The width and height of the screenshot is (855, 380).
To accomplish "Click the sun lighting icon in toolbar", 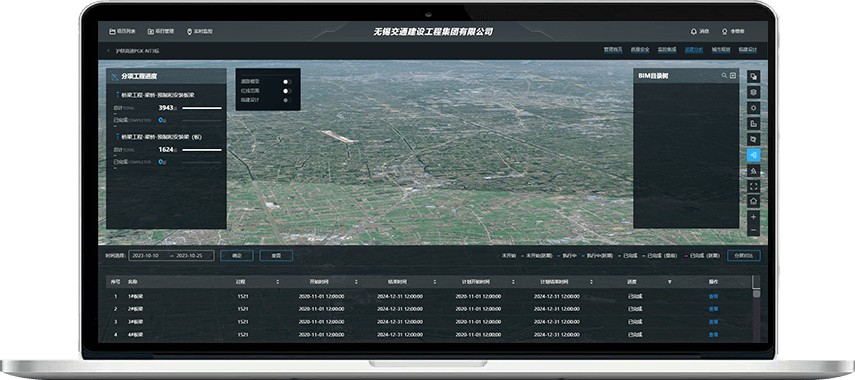I will [x=754, y=108].
